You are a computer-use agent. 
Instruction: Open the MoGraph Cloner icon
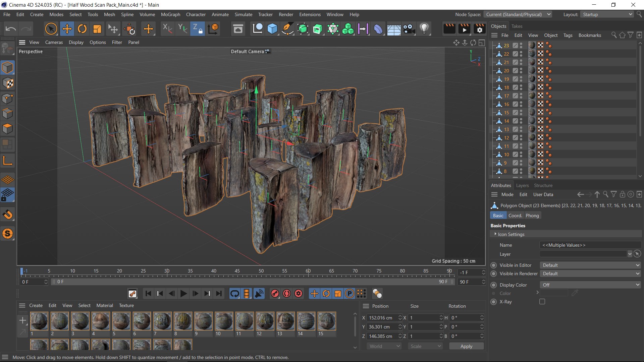(348, 29)
